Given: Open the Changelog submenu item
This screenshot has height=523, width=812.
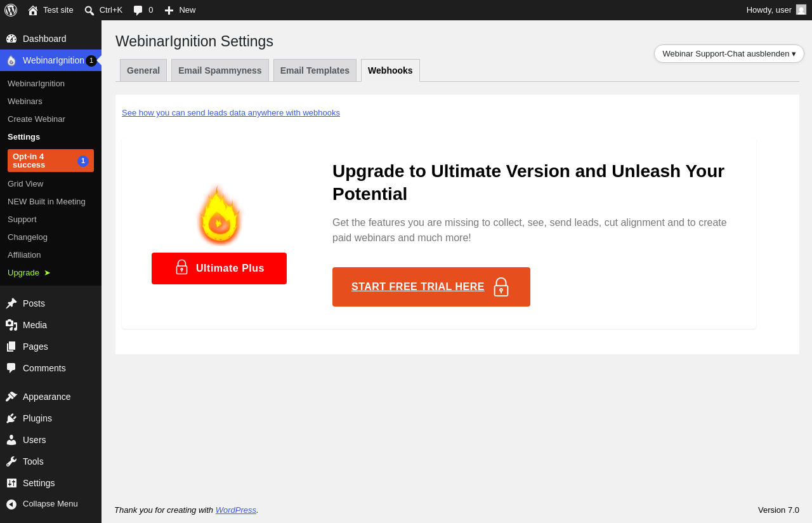Looking at the screenshot, I should (27, 237).
